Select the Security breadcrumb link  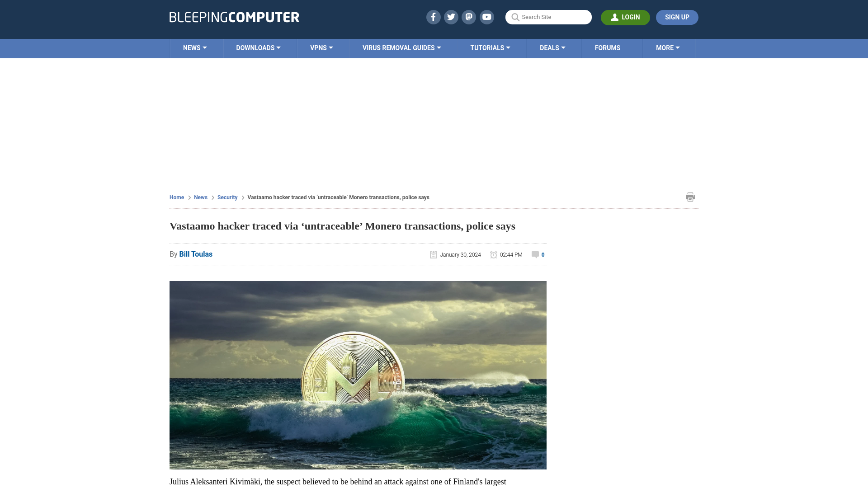[227, 197]
